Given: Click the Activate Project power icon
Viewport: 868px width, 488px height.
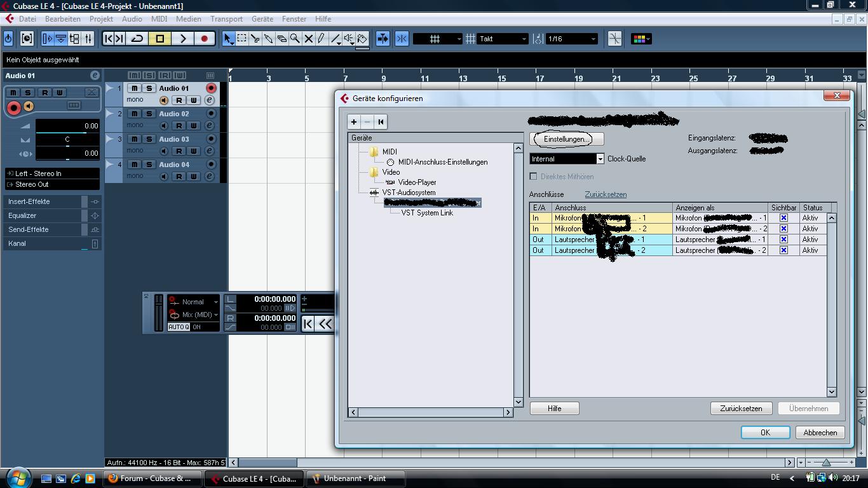Looking at the screenshot, I should tap(8, 39).
